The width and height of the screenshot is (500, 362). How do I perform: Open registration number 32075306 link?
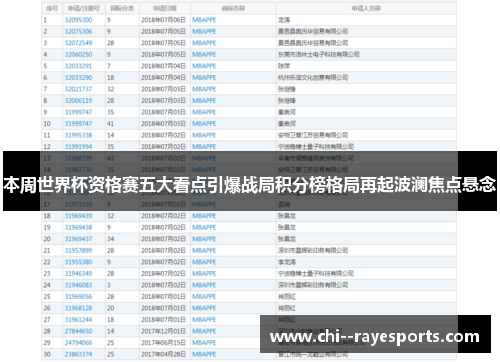78,31
